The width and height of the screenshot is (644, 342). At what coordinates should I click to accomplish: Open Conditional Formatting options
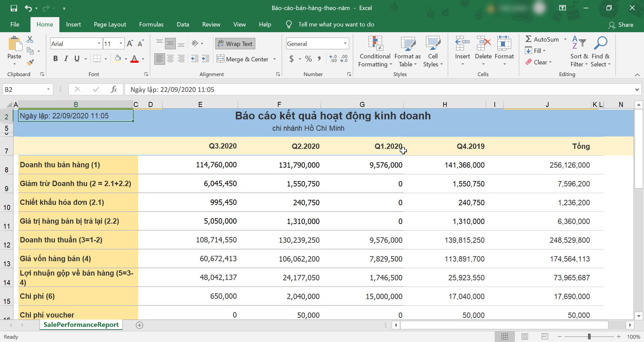(x=375, y=51)
